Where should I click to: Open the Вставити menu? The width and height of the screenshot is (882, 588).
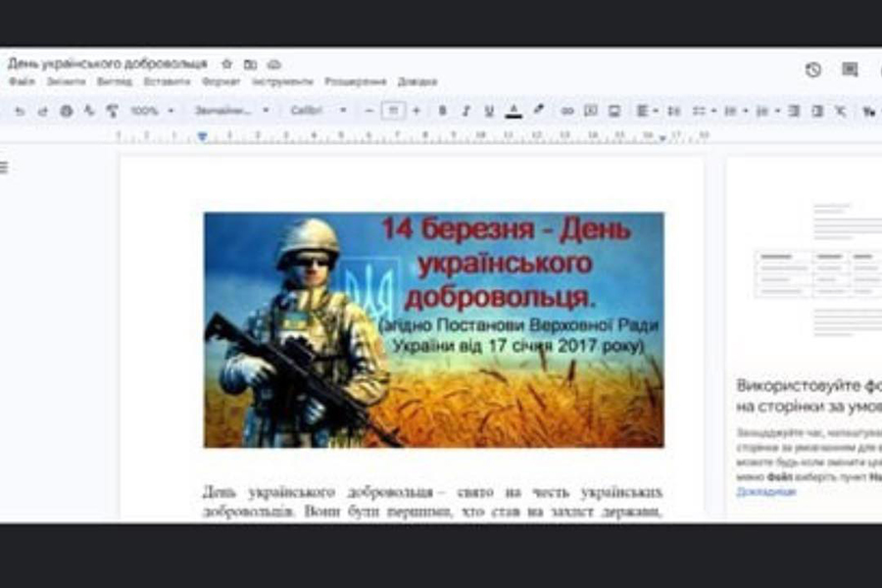point(167,82)
